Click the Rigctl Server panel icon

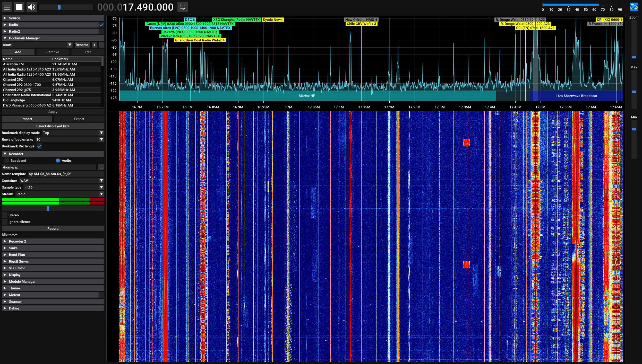[x=5, y=261]
